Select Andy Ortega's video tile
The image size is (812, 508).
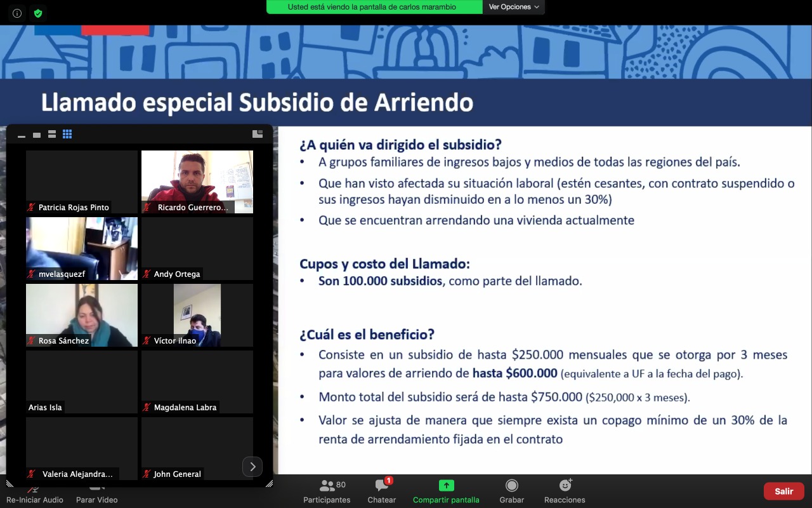click(x=197, y=248)
